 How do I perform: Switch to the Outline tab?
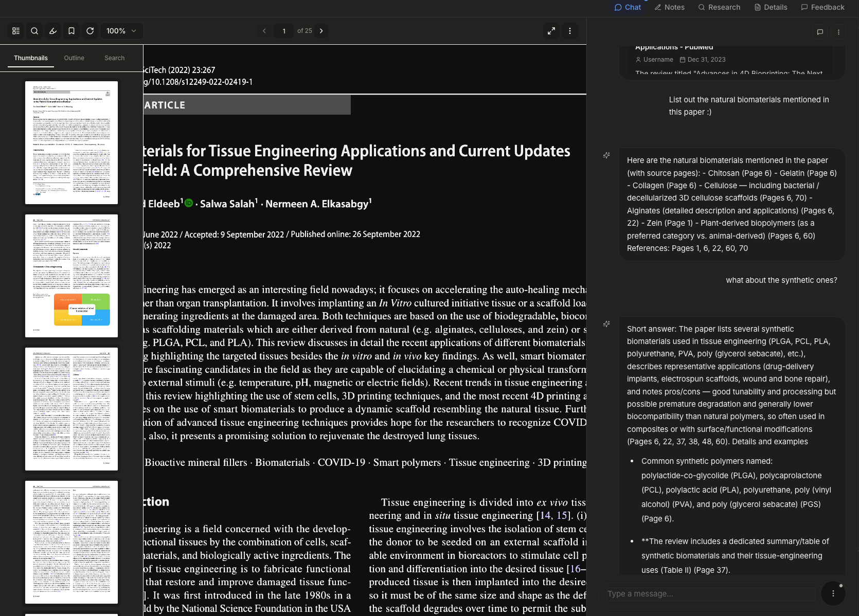pos(74,58)
